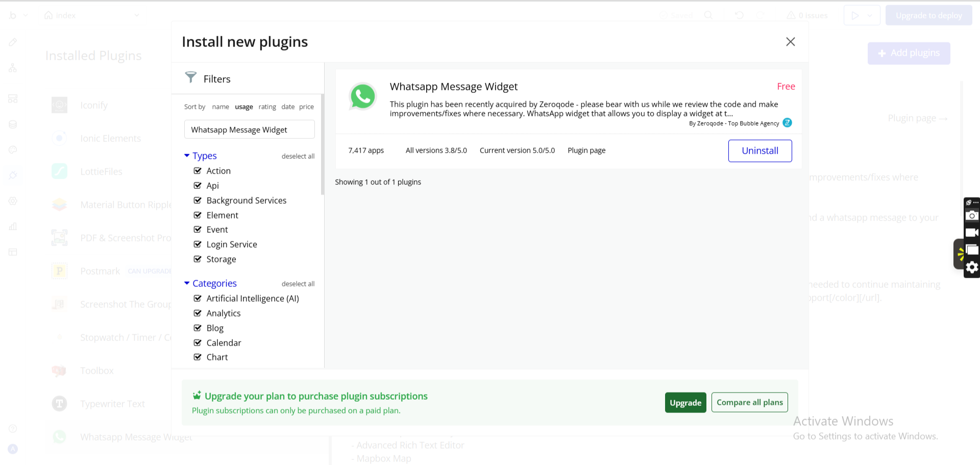The image size is (980, 465).
Task: Deselect all in Types section
Action: point(298,156)
